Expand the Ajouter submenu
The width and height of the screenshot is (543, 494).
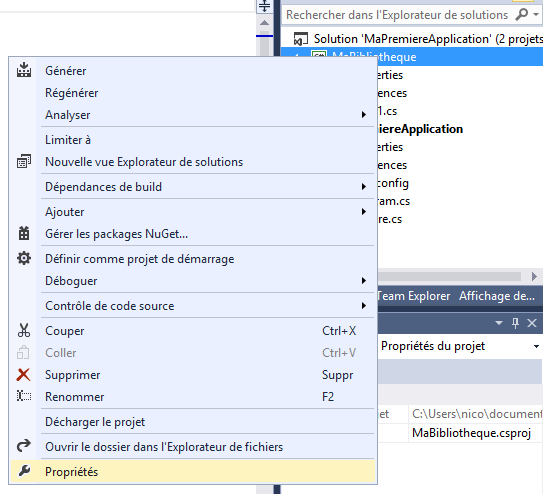(x=364, y=212)
